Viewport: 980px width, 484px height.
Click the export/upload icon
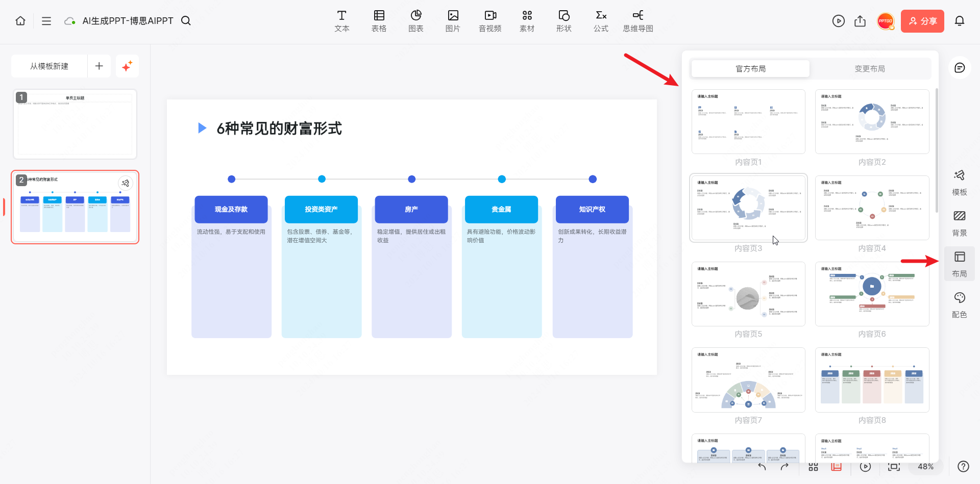click(x=860, y=21)
